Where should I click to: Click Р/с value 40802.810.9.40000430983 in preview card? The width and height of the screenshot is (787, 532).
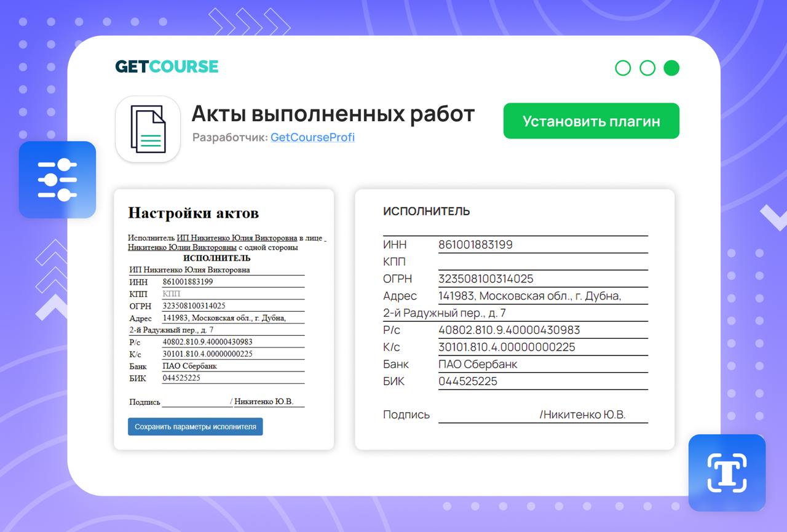[x=509, y=330]
